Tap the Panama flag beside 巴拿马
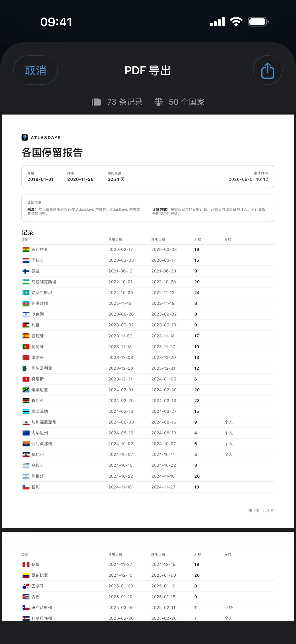Viewport: 296px width, 644px height. [x=26, y=586]
